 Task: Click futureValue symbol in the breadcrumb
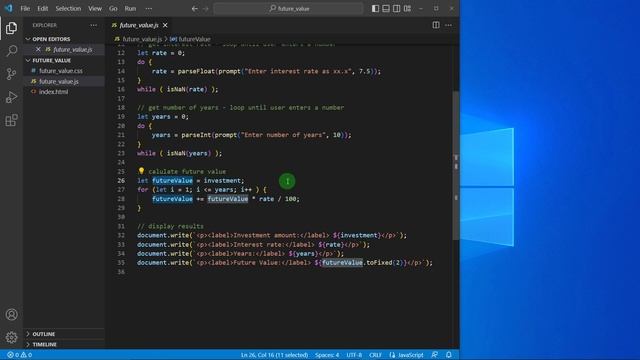coord(194,39)
